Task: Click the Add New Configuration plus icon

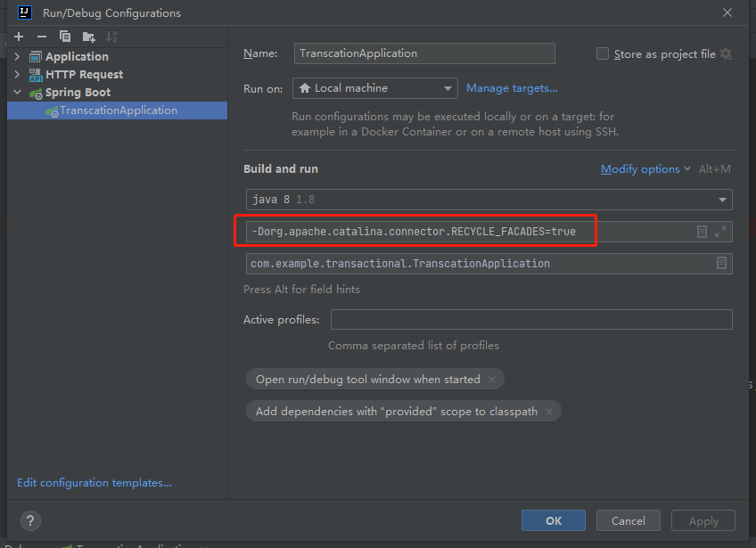Action: (x=19, y=37)
